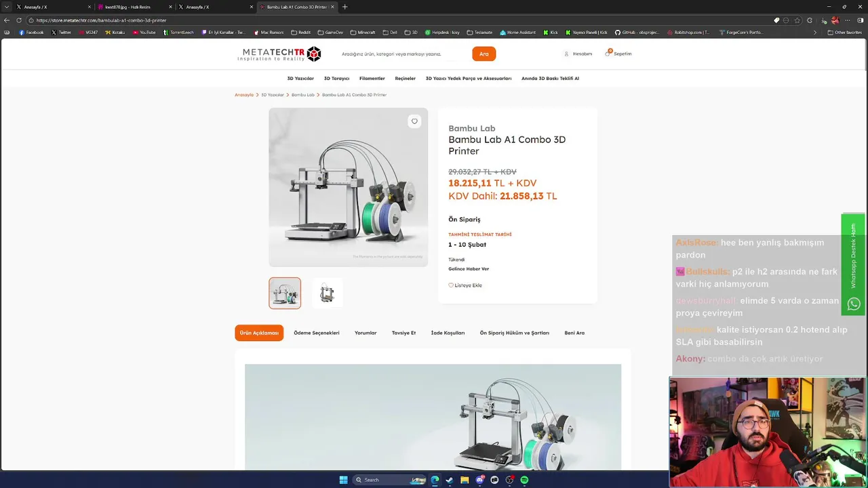Switch to kwxt870.jpg Hızlı Resim browser tab
The width and height of the screenshot is (868, 488).
click(133, 7)
